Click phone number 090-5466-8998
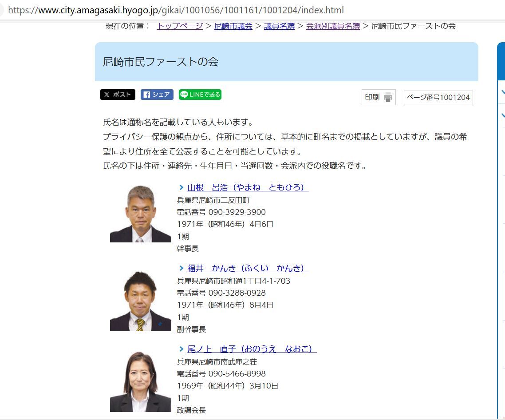 pos(237,373)
